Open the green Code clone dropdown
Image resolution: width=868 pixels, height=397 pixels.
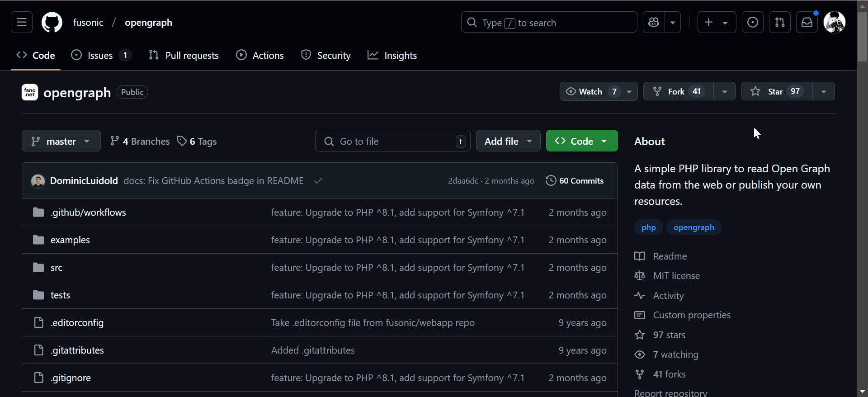tap(582, 141)
